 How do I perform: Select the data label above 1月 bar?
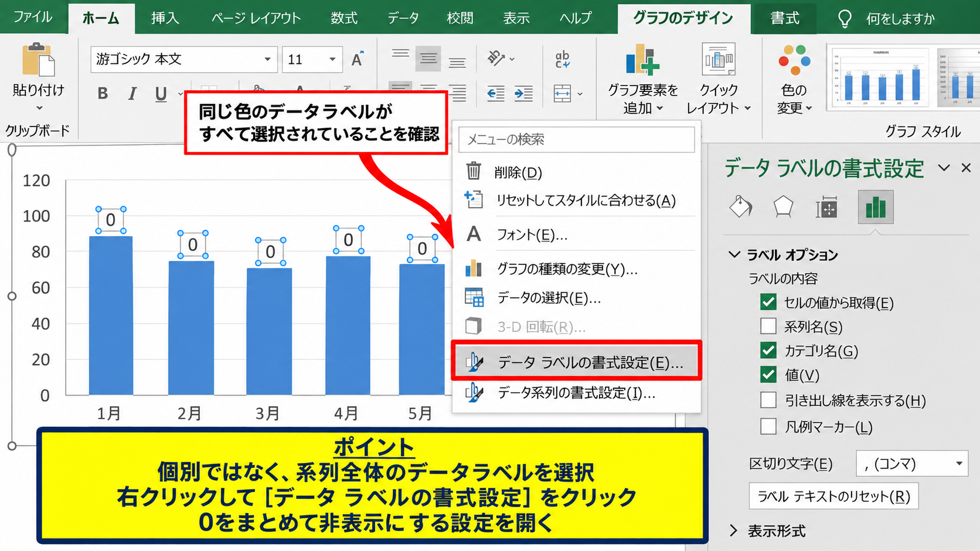click(111, 220)
